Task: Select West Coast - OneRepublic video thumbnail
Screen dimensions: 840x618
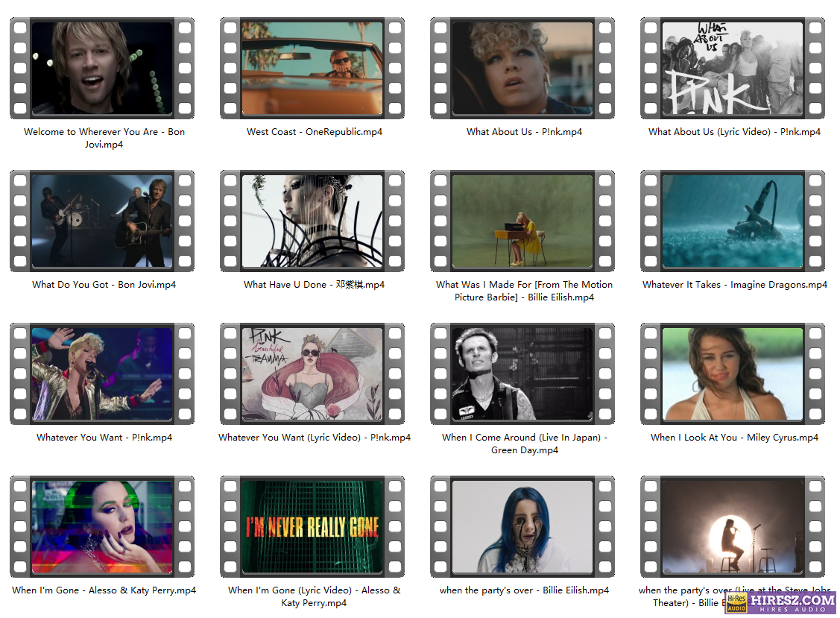Action: (x=312, y=68)
